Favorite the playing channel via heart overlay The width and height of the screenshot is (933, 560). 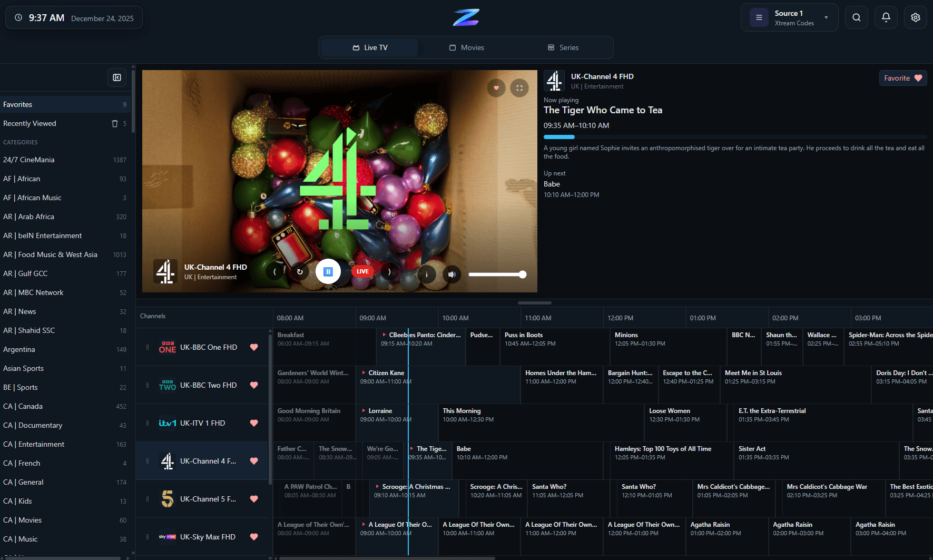[x=496, y=87]
